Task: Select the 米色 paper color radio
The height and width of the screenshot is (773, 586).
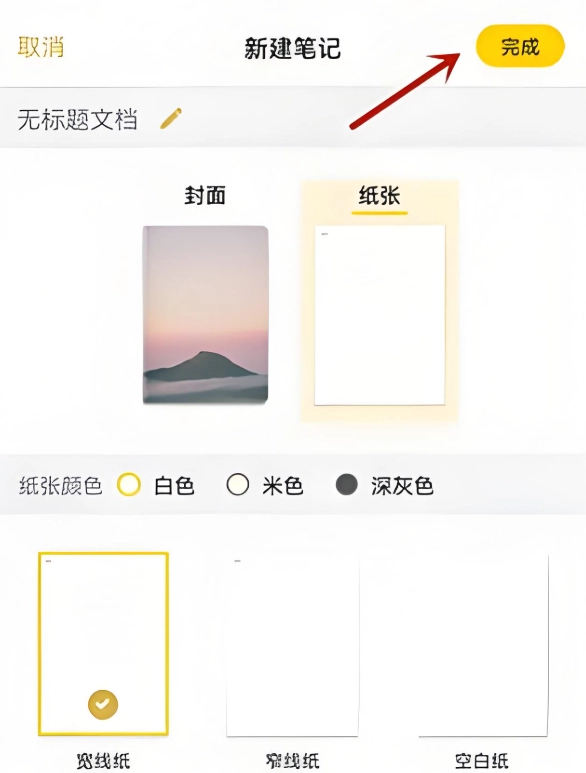Action: (238, 485)
